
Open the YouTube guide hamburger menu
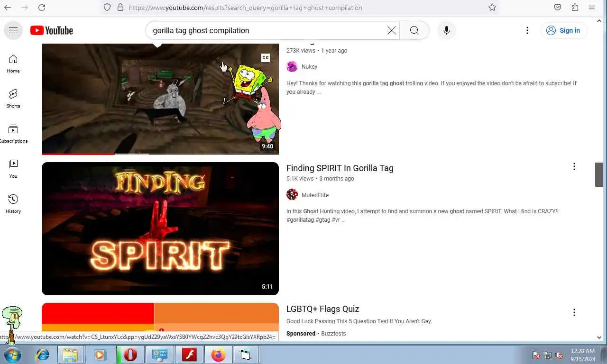[x=13, y=30]
